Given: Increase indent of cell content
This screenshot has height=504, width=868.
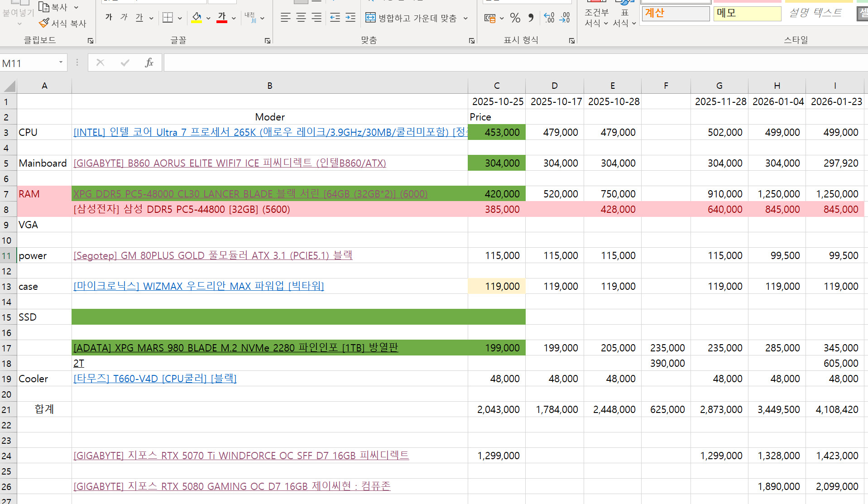Looking at the screenshot, I should click(x=350, y=18).
